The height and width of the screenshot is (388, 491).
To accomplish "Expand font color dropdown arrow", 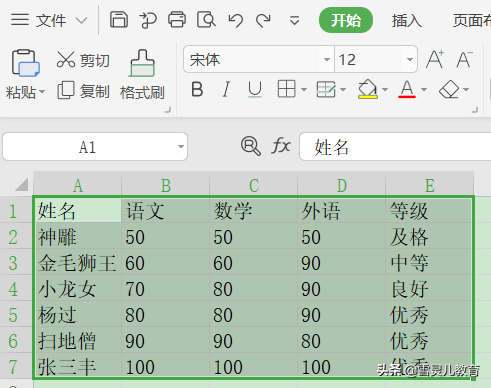I will point(424,89).
